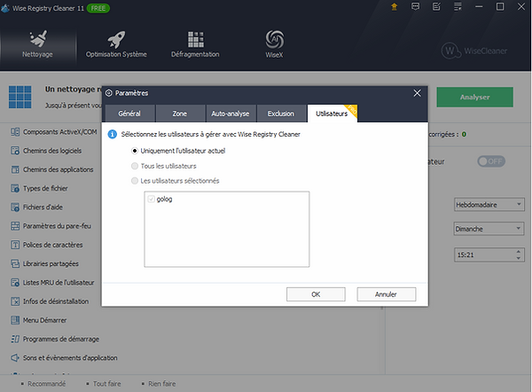Click OK in Paramètres dialog
This screenshot has width=532, height=392.
pyautogui.click(x=316, y=294)
